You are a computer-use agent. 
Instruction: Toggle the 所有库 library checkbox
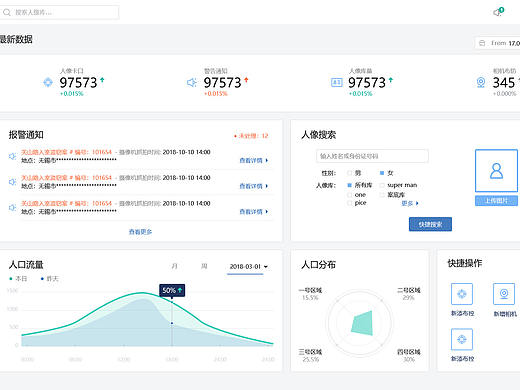coord(349,185)
